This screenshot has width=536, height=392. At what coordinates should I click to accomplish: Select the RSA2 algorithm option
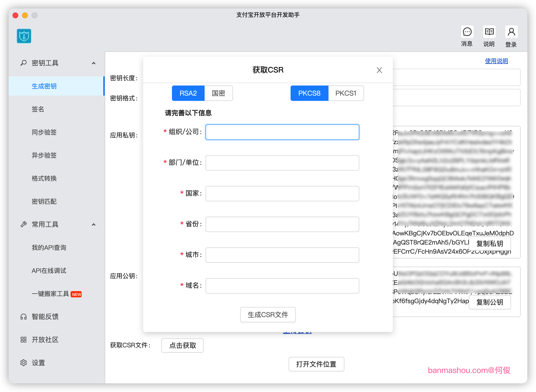tap(188, 93)
